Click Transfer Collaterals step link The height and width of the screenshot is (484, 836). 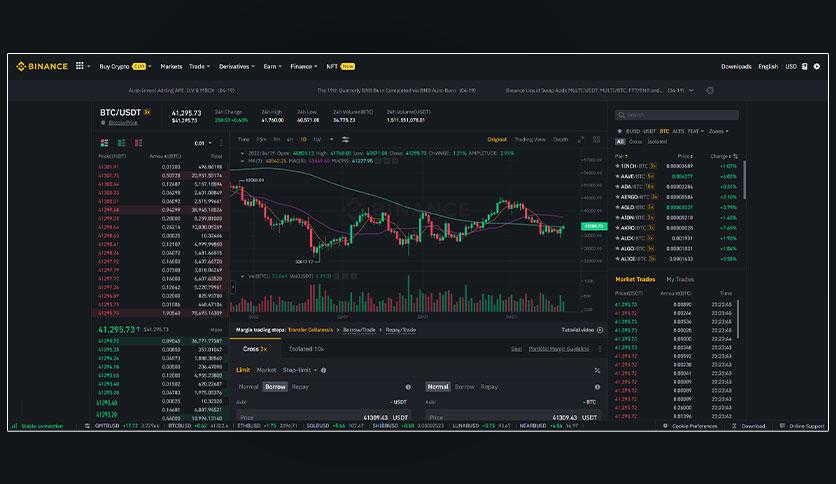pyautogui.click(x=310, y=330)
